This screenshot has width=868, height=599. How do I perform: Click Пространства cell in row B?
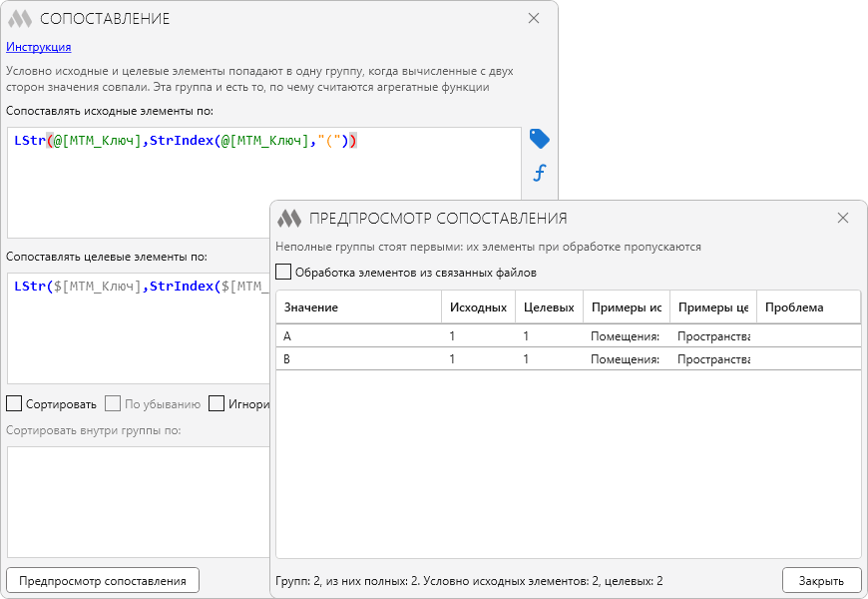[x=713, y=359]
